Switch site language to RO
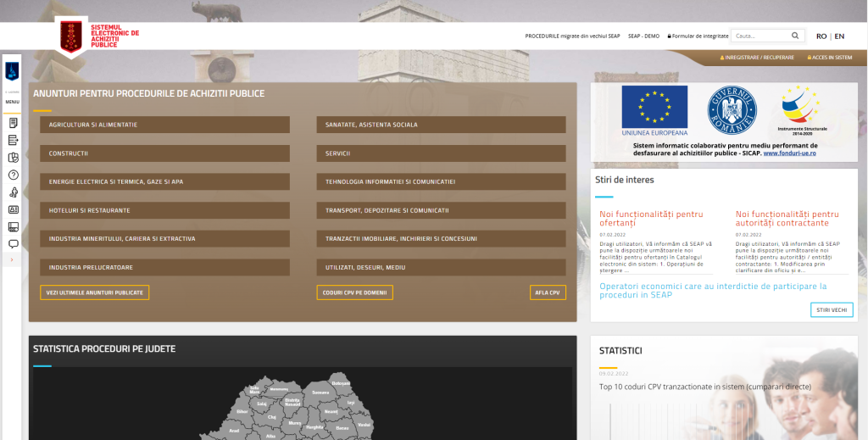 [x=821, y=36]
